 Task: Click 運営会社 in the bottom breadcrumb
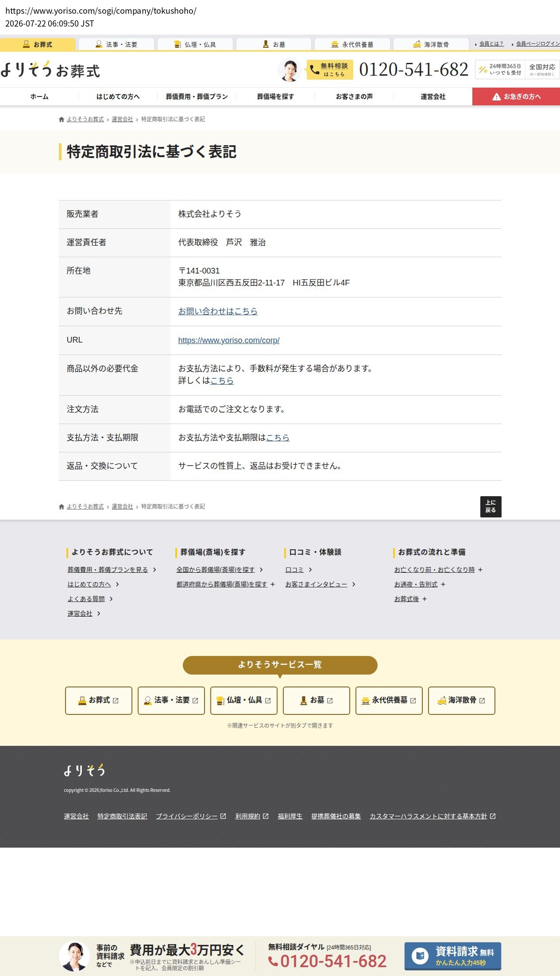point(122,507)
